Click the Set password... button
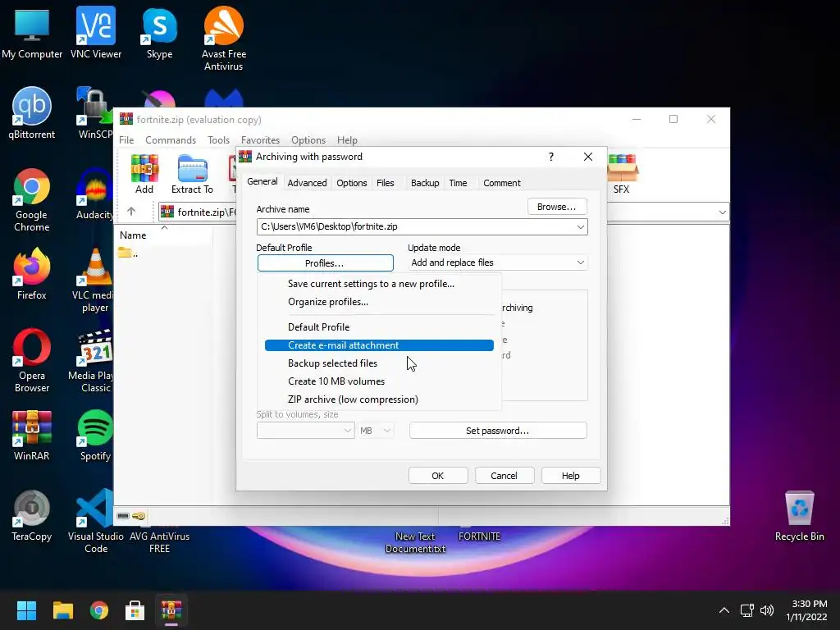Image resolution: width=840 pixels, height=630 pixels. point(498,431)
